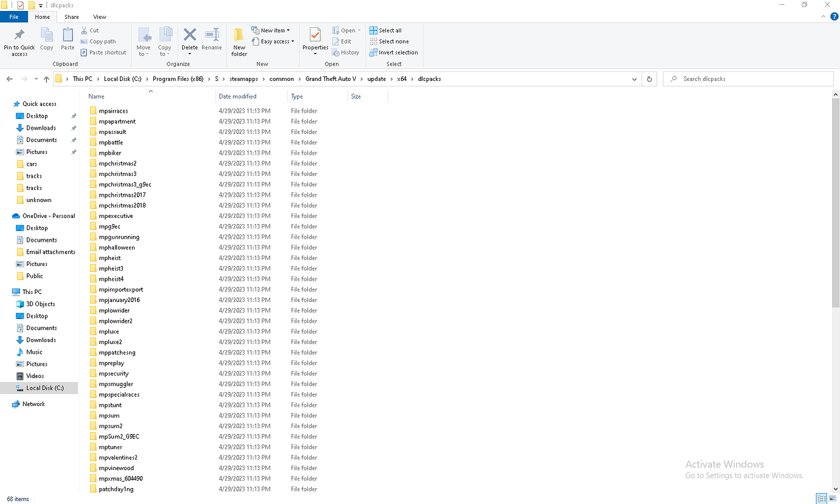This screenshot has height=504, width=840.
Task: Click Pin to Quick access icon
Action: (19, 41)
